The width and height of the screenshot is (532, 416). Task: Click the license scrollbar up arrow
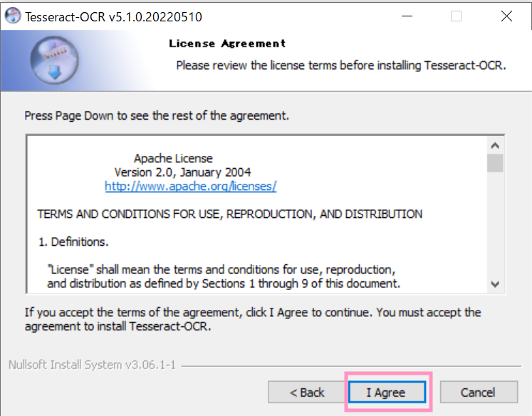click(495, 145)
